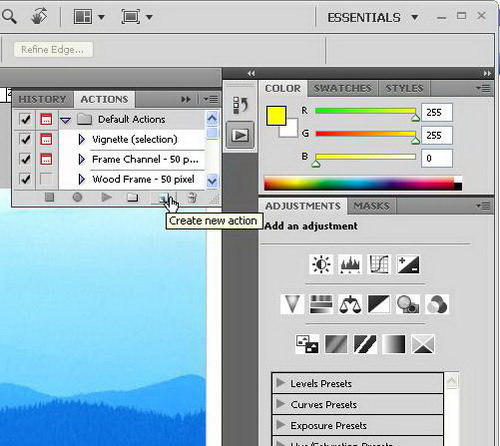Add a Threshold adjustment
The height and width of the screenshot is (446, 500).
coord(365,344)
